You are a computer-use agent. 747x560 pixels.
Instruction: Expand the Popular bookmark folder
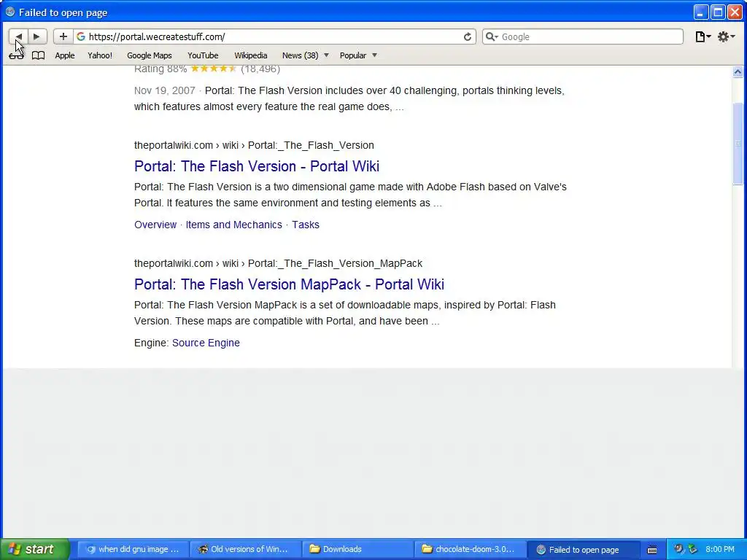point(358,55)
